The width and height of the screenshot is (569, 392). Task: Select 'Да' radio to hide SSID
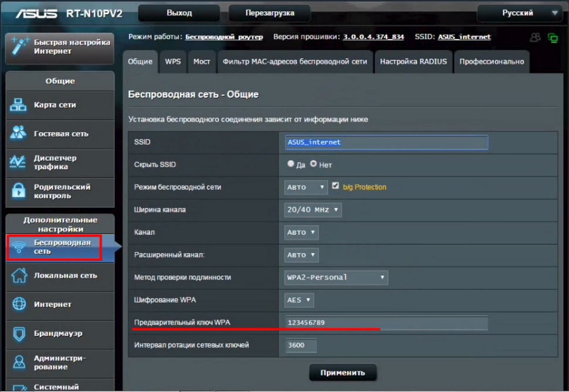coord(291,164)
